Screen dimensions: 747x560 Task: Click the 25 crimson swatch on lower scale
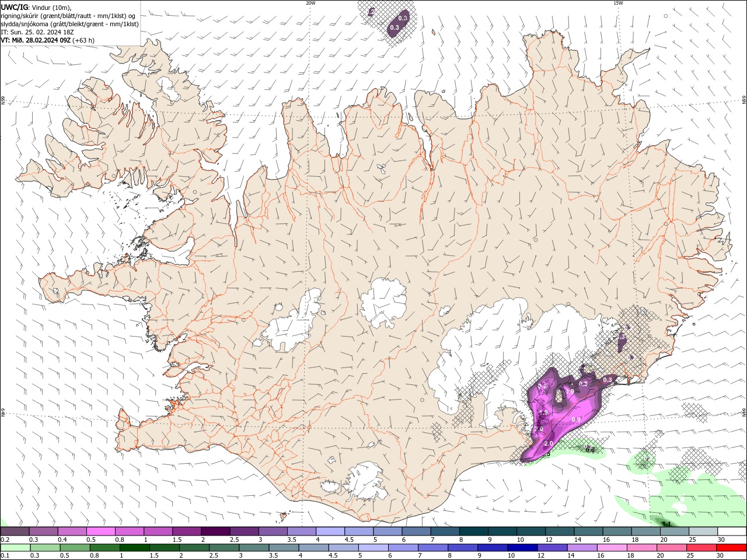pos(701,548)
